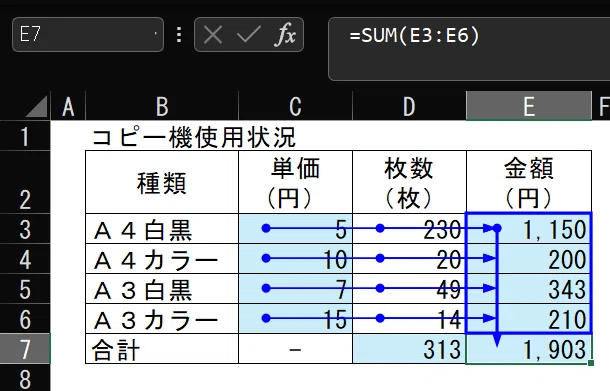Click the 金額(円) header cell
The image size is (610, 391).
tap(529, 182)
